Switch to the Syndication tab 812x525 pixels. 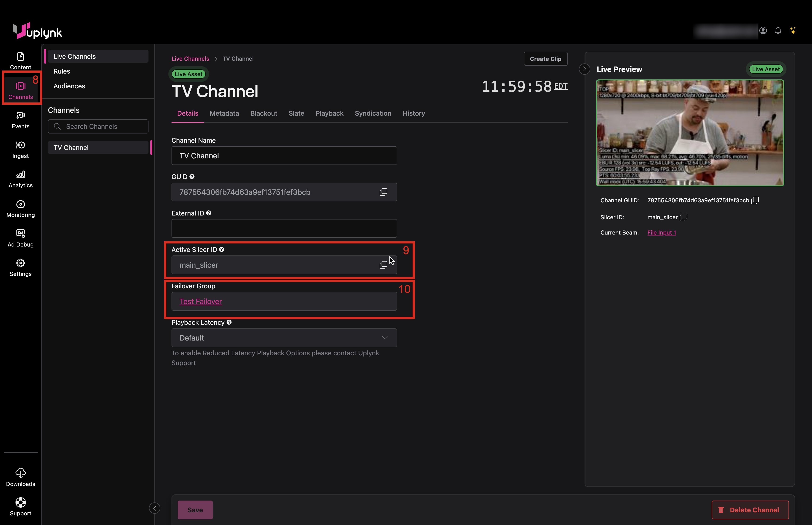coord(373,113)
